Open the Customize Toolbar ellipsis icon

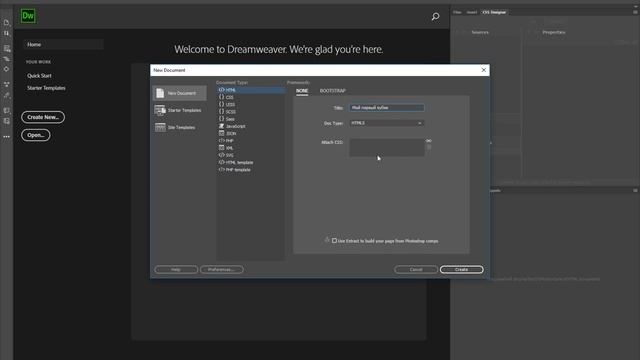click(x=7, y=137)
